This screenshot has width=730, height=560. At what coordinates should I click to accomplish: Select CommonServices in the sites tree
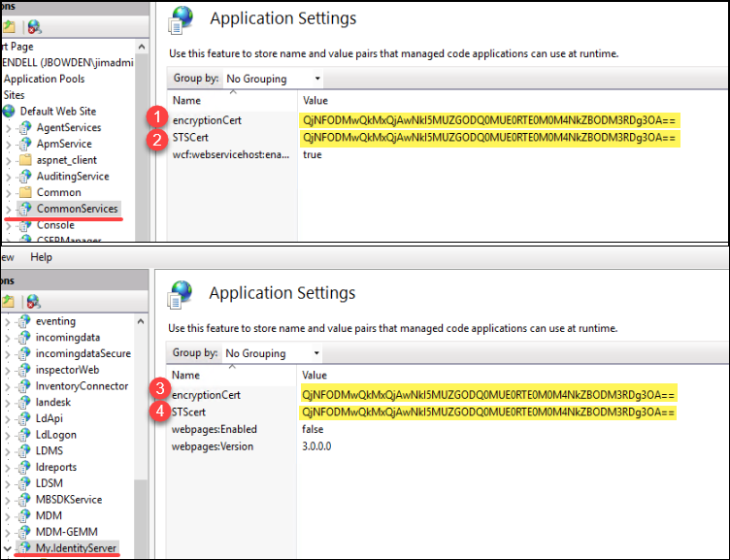(77, 209)
